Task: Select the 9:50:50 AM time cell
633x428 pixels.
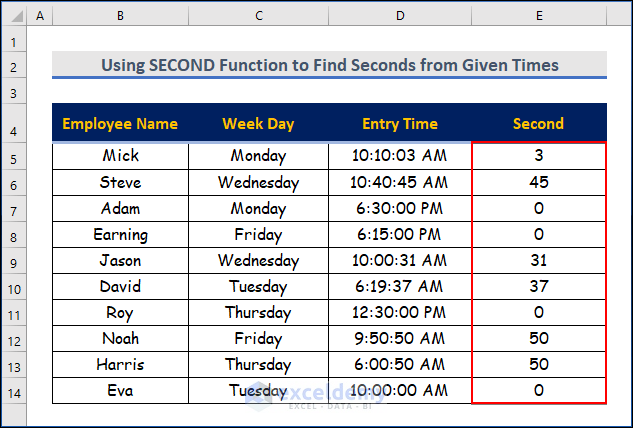Action: pos(400,338)
